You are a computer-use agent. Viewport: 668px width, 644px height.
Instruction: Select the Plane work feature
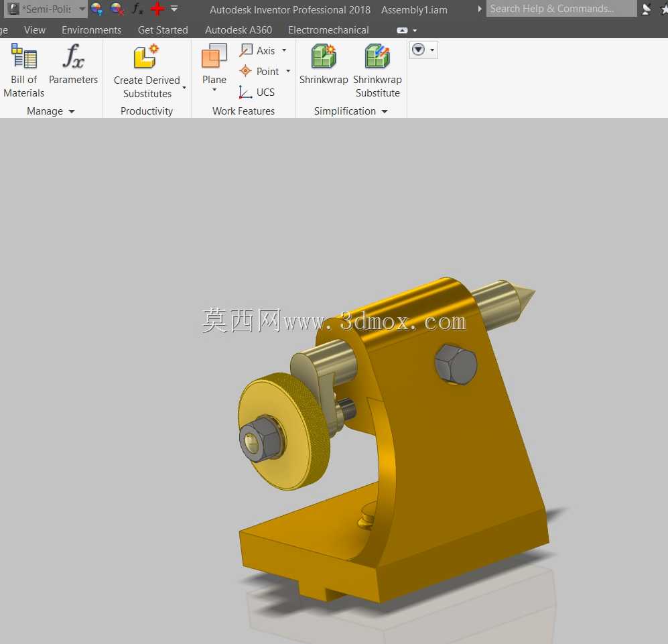[214, 62]
